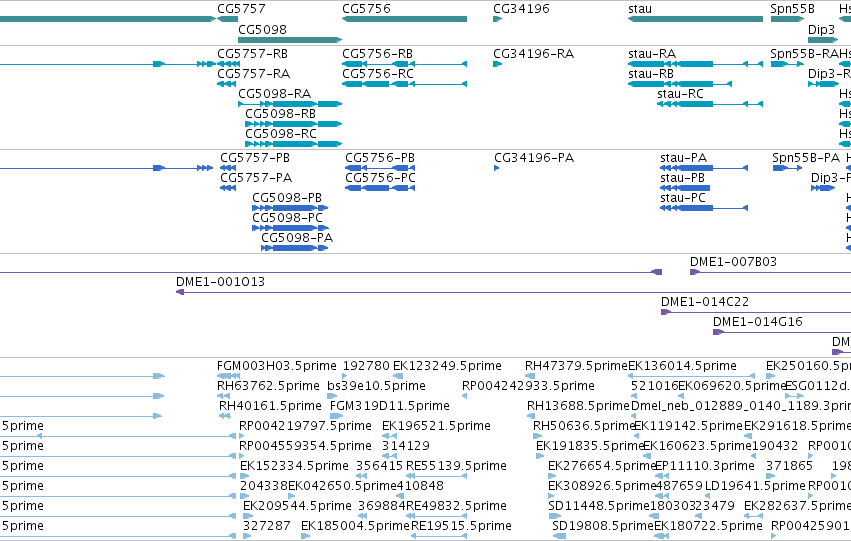Click the RP004559354.5prime EST label
The height and width of the screenshot is (541, 851).
[x=305, y=447]
